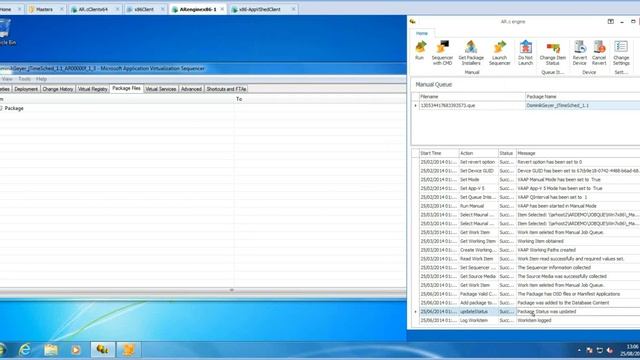
Task: Click Sequencer with CMD ribbon icon
Action: point(442,53)
